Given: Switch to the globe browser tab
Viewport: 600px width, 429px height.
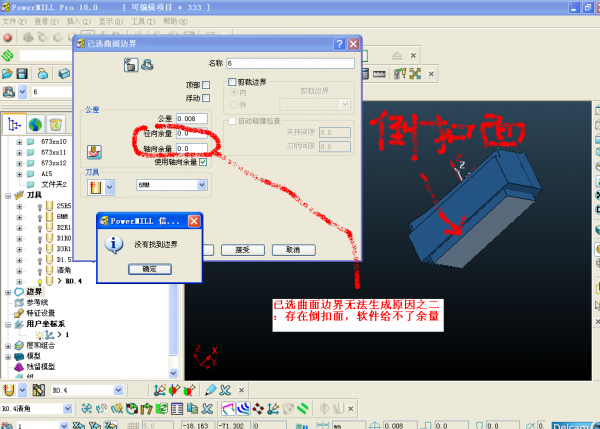Looking at the screenshot, I should pyautogui.click(x=35, y=124).
